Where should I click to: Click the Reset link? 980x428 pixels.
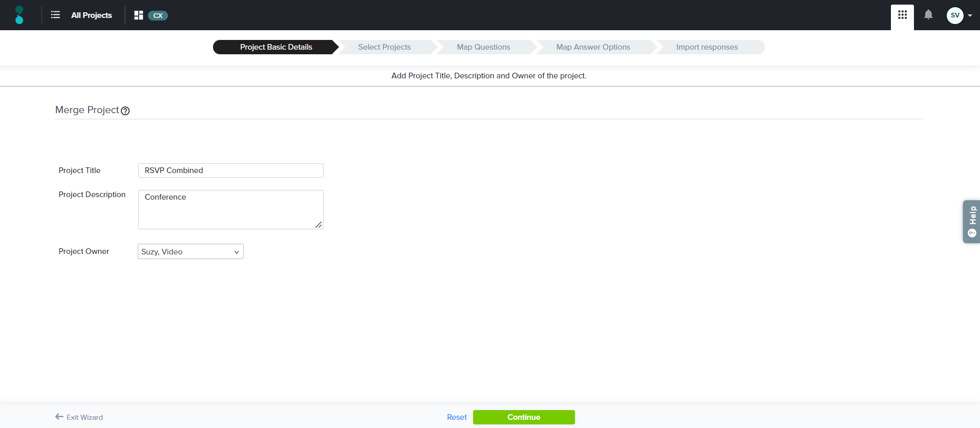[457, 417]
